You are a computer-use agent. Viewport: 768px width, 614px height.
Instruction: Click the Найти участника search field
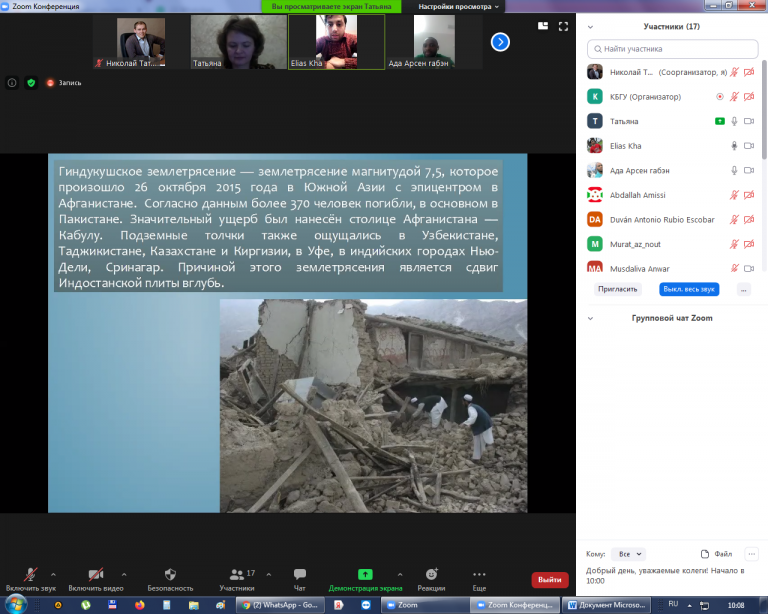pos(672,48)
